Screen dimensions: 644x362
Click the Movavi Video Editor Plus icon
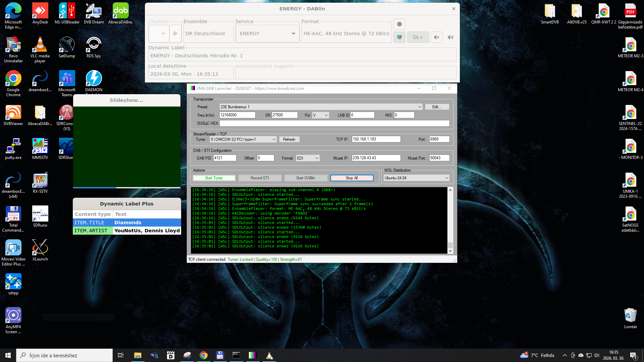click(13, 253)
